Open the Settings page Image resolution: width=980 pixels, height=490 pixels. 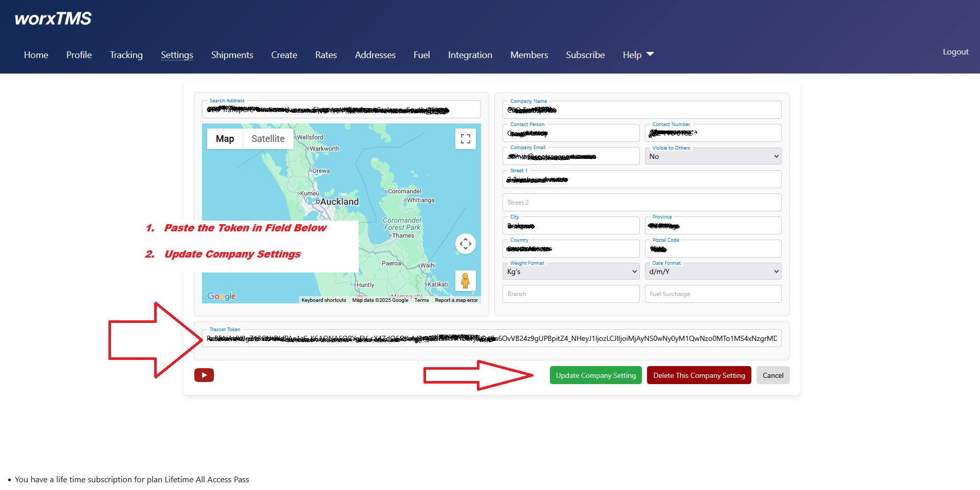[177, 55]
